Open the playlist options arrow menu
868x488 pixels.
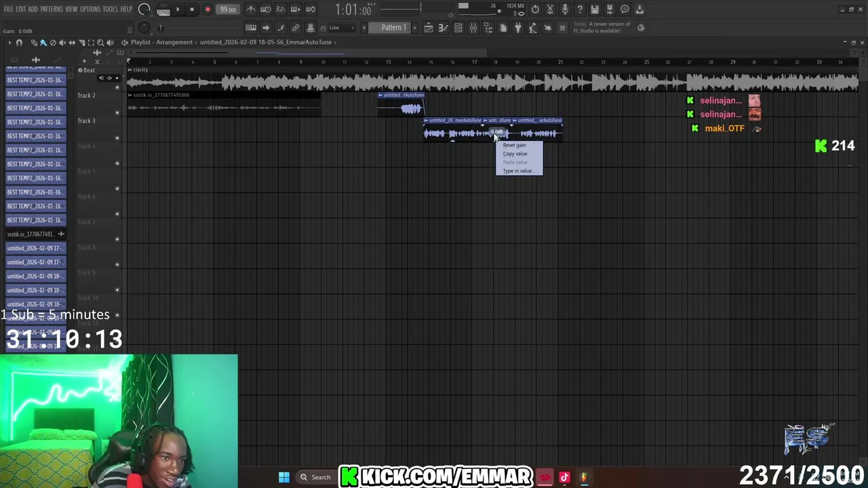(x=9, y=43)
